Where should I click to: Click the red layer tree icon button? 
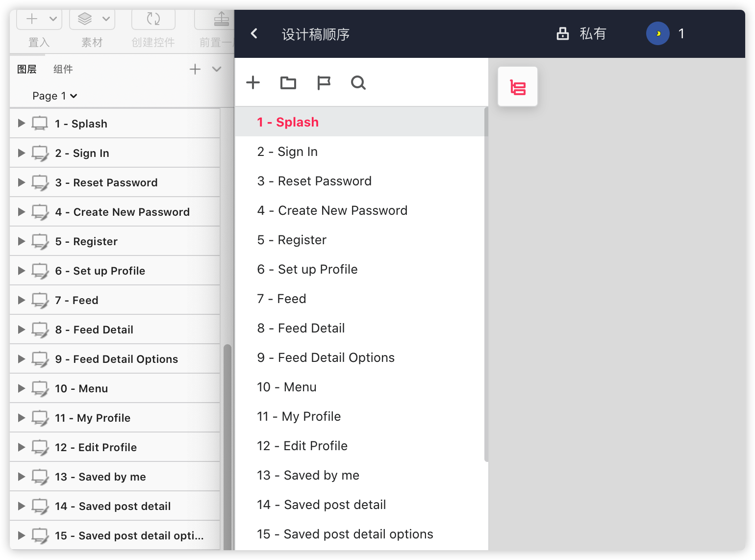tap(518, 87)
